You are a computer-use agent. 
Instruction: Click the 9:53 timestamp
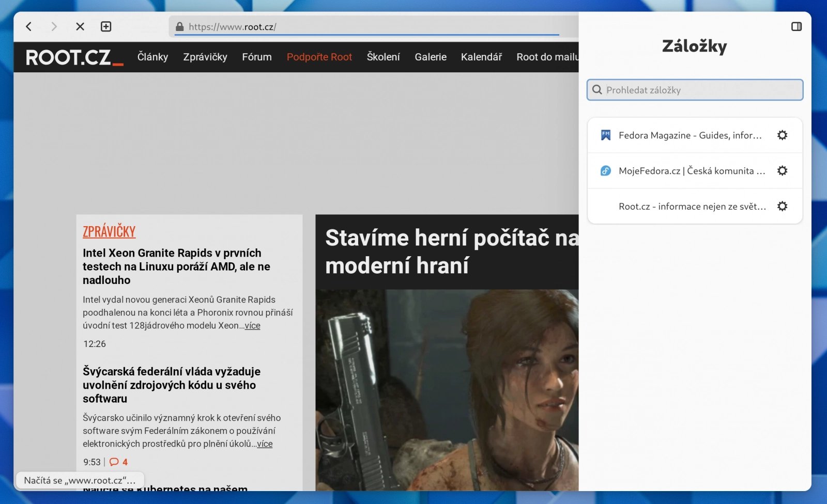pyautogui.click(x=92, y=462)
